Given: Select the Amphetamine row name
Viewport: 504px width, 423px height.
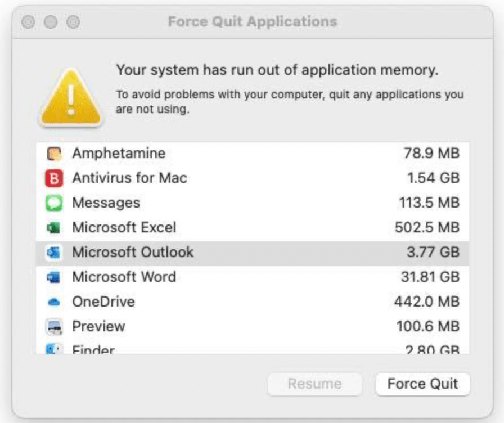Looking at the screenshot, I should pos(119,153).
